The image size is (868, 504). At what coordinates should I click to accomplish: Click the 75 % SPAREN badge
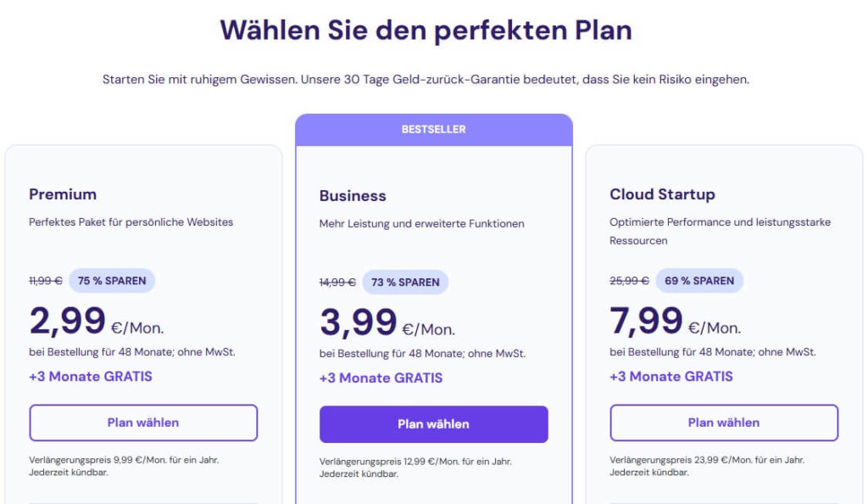[x=112, y=281]
